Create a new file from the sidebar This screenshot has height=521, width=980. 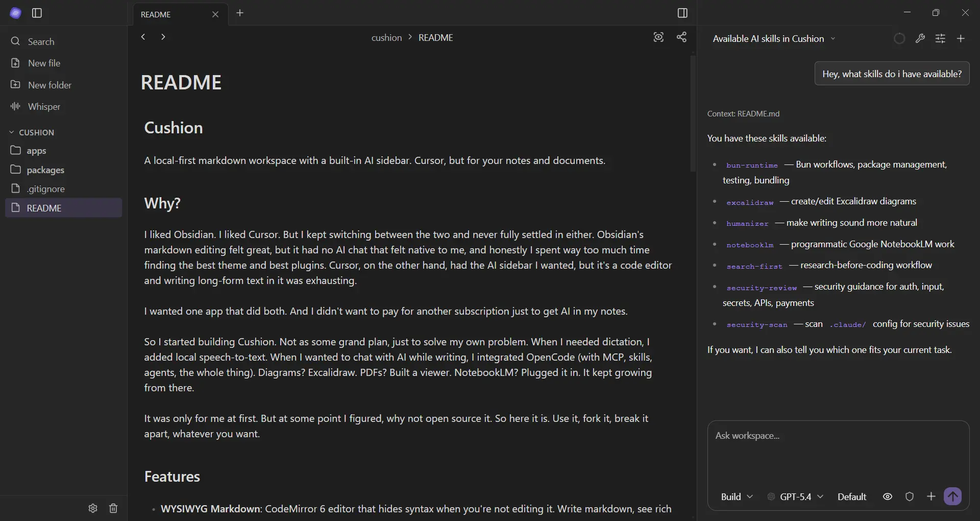(x=44, y=63)
